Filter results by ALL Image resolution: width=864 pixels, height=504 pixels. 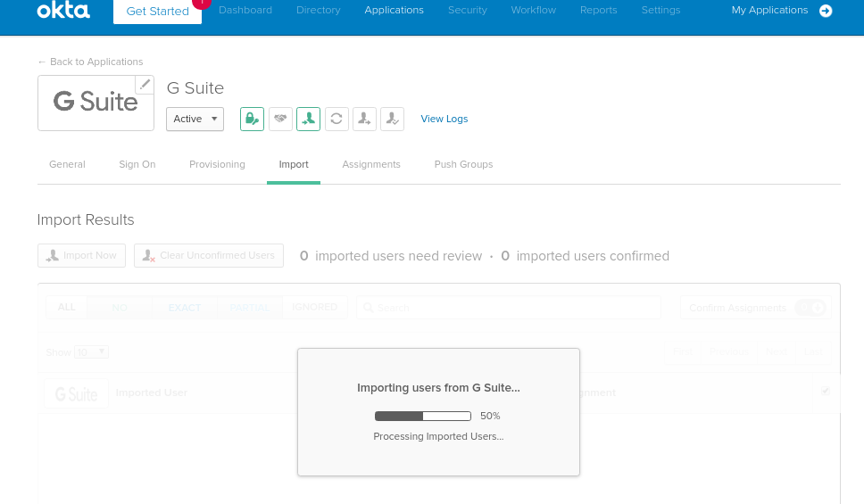pos(67,307)
